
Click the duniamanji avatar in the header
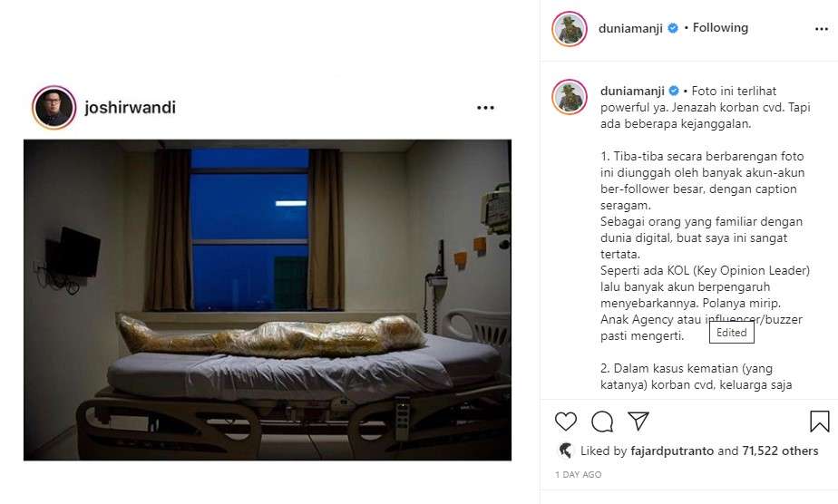570,29
